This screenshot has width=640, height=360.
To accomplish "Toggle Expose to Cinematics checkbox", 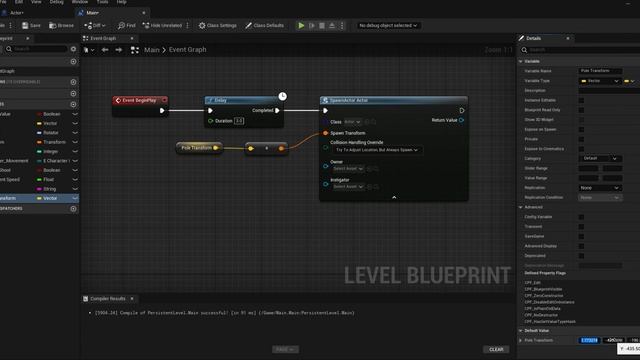I will click(x=581, y=149).
